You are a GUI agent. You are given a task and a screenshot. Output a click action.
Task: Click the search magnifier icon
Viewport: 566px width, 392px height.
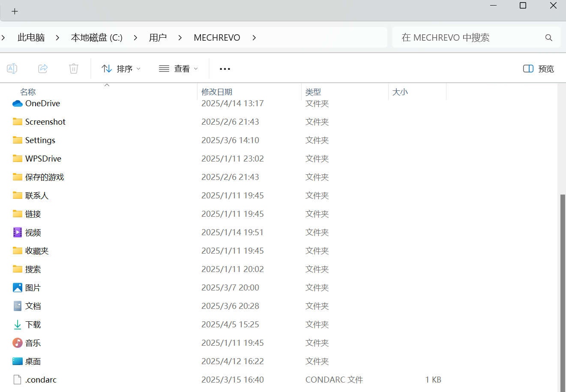pyautogui.click(x=549, y=37)
